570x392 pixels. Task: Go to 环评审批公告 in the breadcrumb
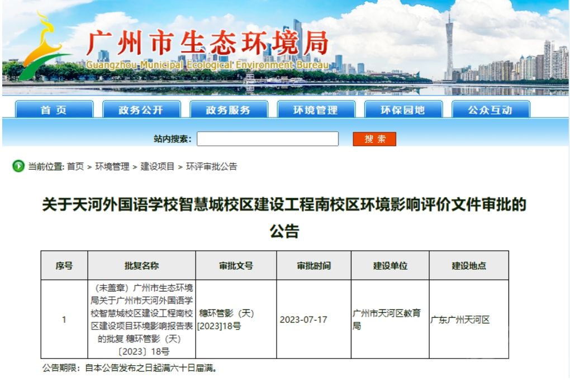point(212,166)
